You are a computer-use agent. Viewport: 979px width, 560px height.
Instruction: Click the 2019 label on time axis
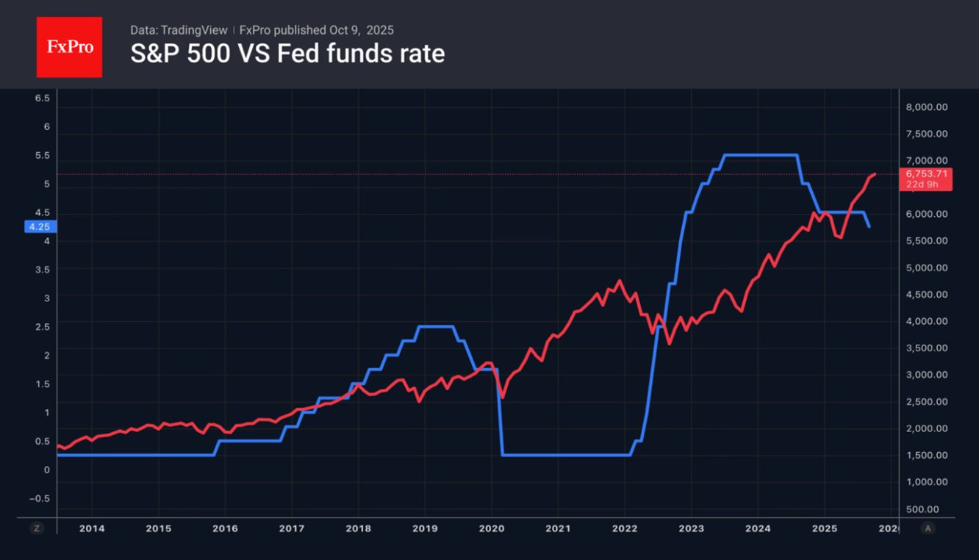click(425, 528)
